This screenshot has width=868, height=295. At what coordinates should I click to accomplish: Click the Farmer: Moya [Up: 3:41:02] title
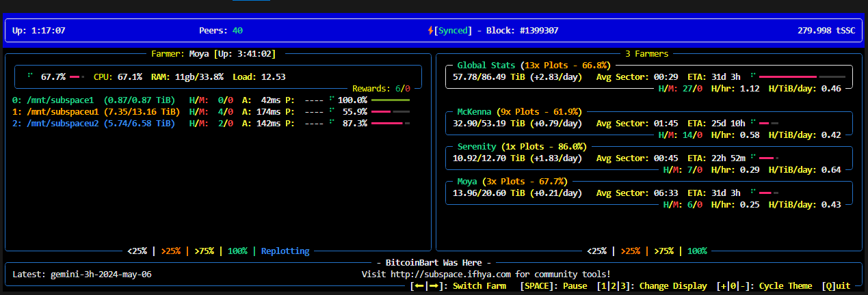pyautogui.click(x=213, y=53)
